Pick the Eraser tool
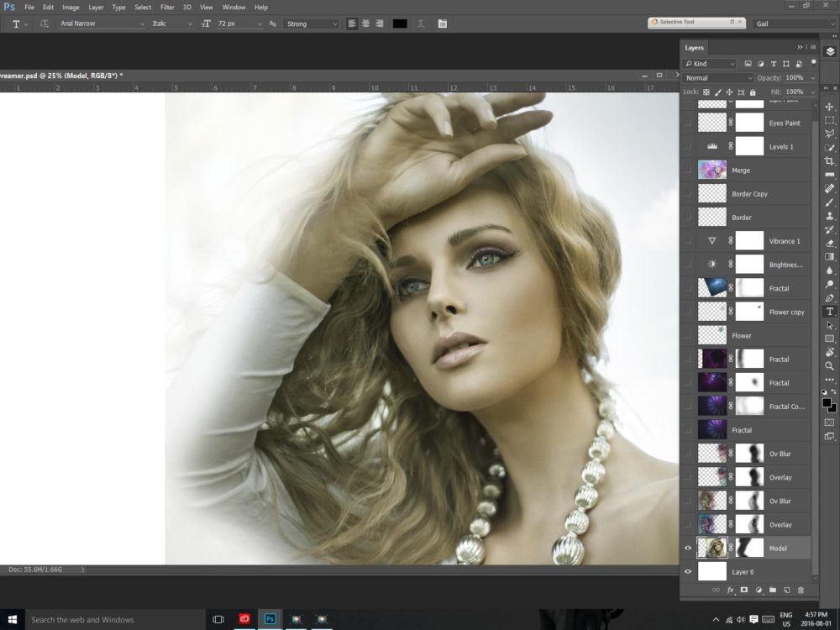 tap(829, 243)
